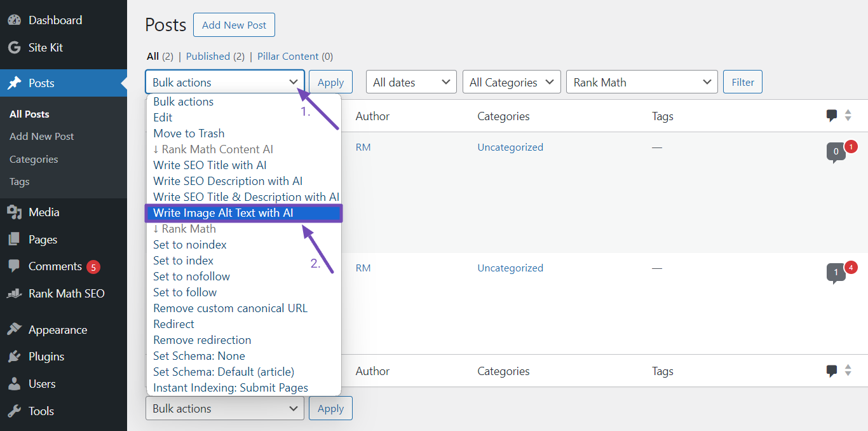The image size is (868, 431).
Task: Select Set to follow option
Action: point(243,292)
